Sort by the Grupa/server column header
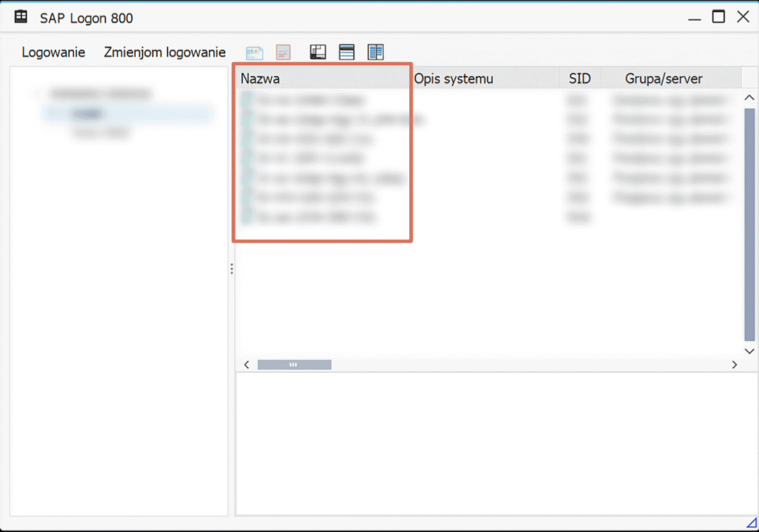Screen dimensions: 759x532 pyautogui.click(x=672, y=79)
